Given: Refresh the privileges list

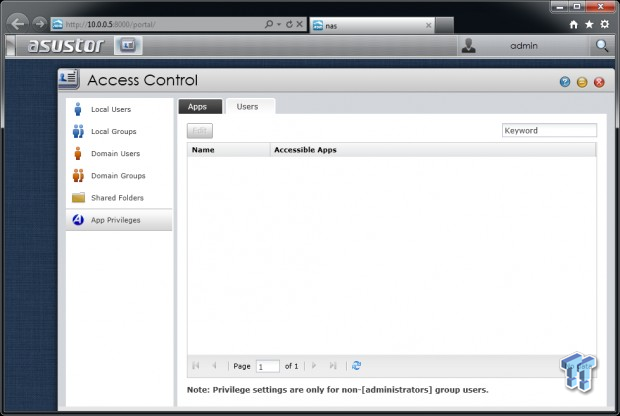Looking at the screenshot, I should click(x=356, y=365).
